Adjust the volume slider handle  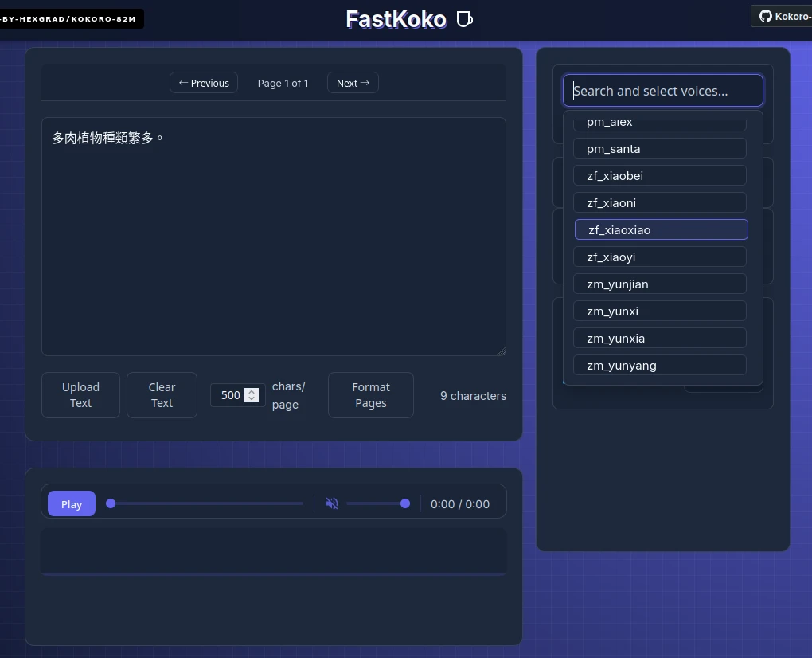coord(405,503)
